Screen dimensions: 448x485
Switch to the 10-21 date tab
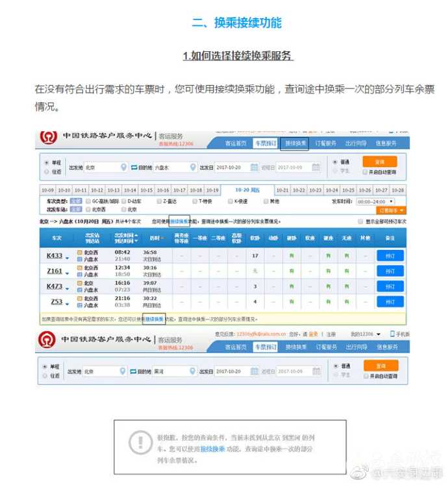click(x=282, y=190)
